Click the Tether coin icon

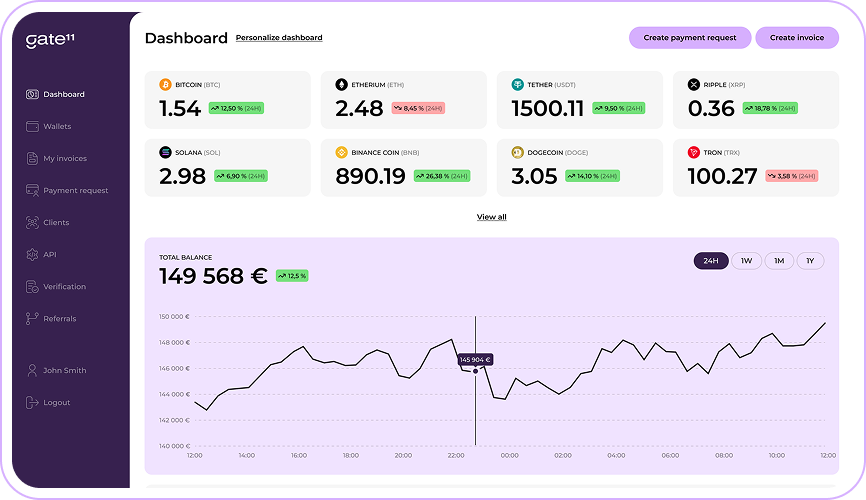517,85
